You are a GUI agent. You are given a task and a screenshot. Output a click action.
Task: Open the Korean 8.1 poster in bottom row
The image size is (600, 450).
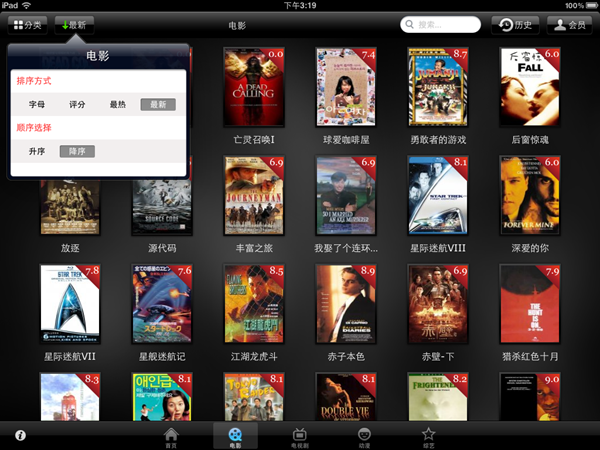click(162, 396)
